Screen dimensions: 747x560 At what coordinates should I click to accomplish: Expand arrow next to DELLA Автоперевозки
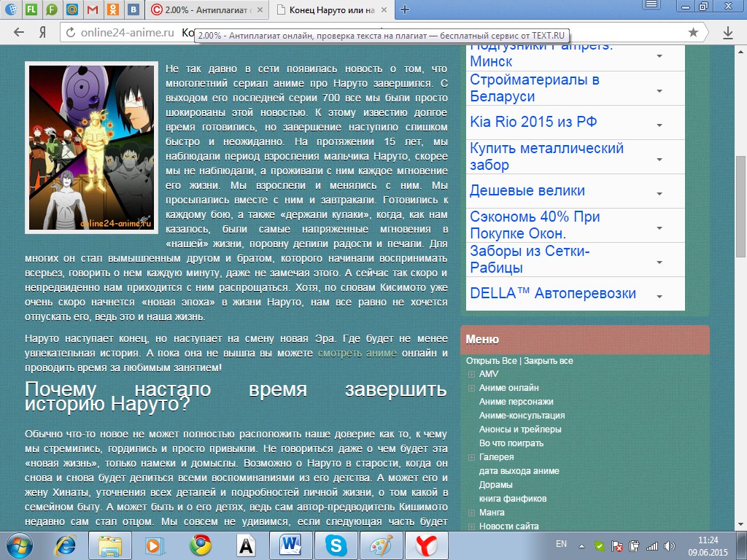tap(659, 297)
